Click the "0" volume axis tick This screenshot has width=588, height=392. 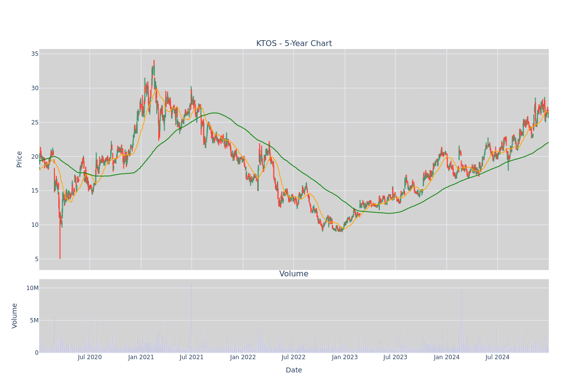click(37, 353)
